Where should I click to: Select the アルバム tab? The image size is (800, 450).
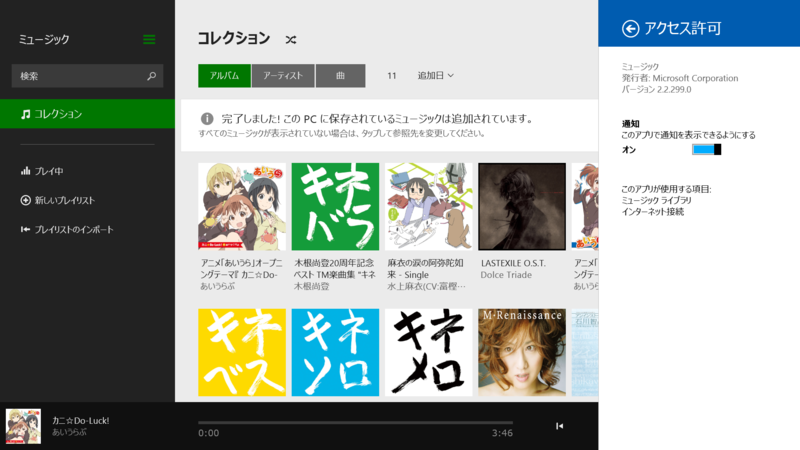224,76
